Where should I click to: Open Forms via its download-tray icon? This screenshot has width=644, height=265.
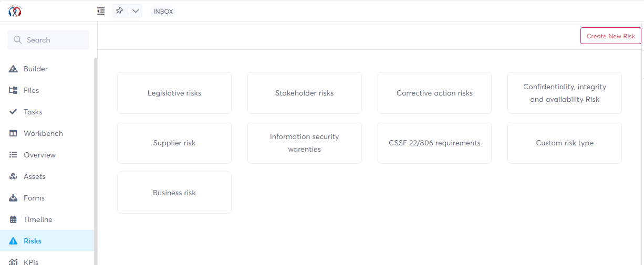click(14, 198)
